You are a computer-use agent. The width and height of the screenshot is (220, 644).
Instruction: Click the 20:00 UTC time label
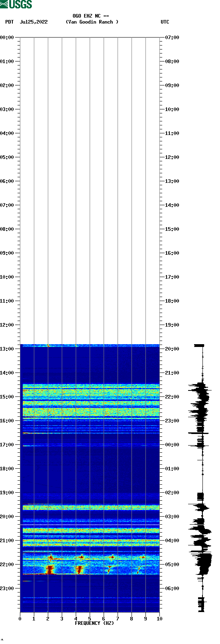click(x=172, y=349)
